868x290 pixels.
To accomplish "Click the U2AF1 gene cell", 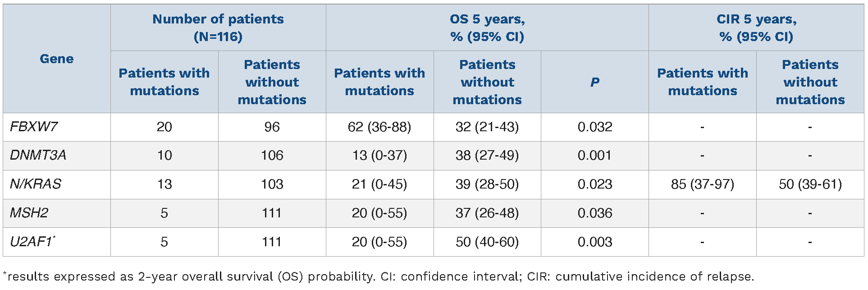I will (x=32, y=242).
